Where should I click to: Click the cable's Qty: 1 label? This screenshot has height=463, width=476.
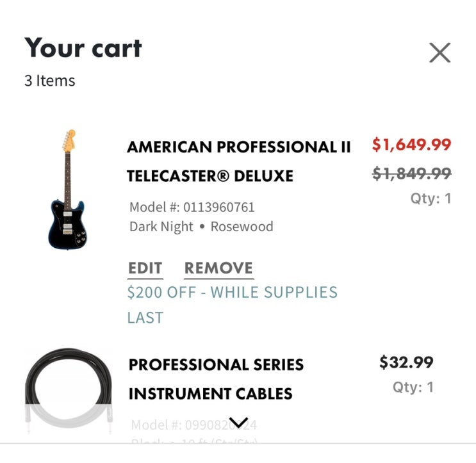413,387
